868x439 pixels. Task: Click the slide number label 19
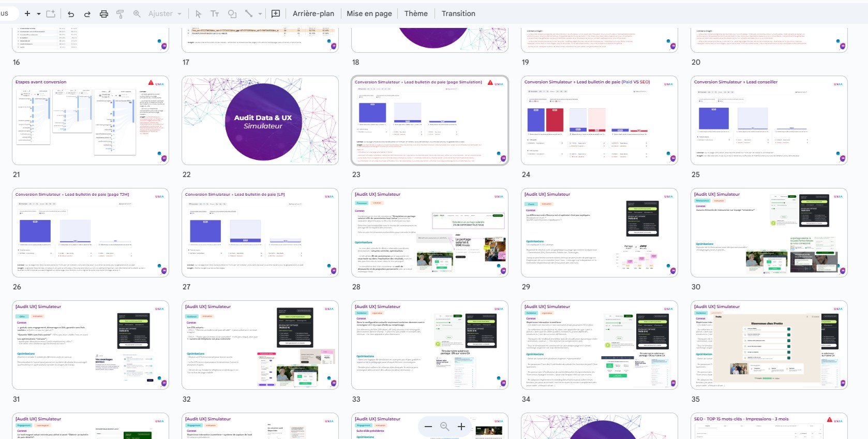click(x=526, y=62)
